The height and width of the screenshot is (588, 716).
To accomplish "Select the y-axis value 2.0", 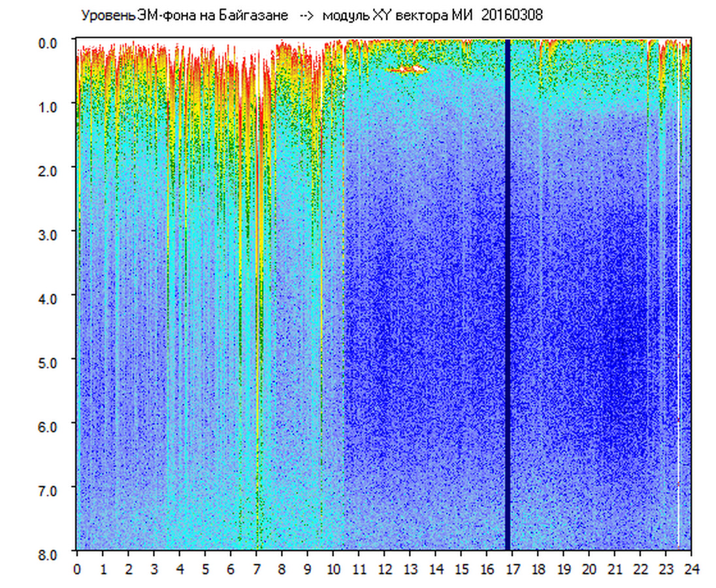I will (50, 170).
